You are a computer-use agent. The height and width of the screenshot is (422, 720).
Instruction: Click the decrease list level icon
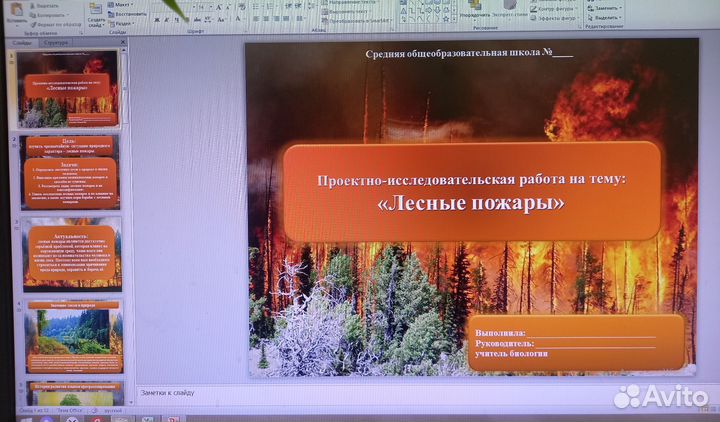point(288,6)
